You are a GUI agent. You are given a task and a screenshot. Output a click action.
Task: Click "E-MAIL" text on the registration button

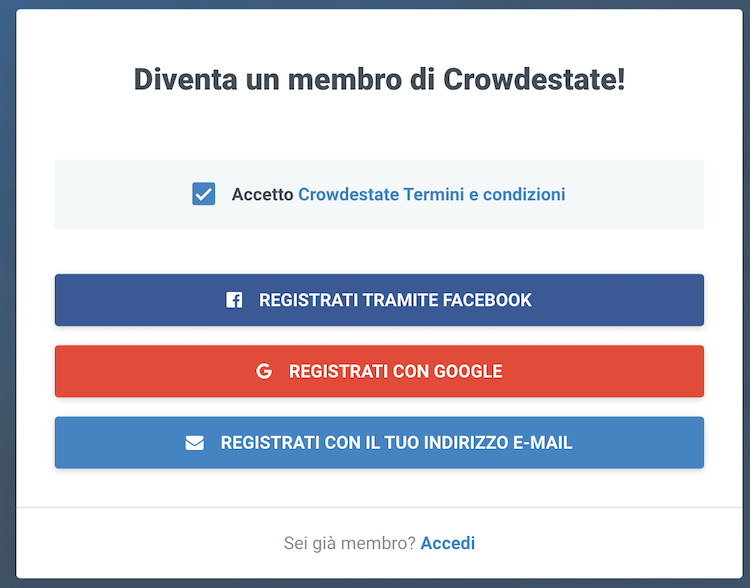pyautogui.click(x=539, y=442)
